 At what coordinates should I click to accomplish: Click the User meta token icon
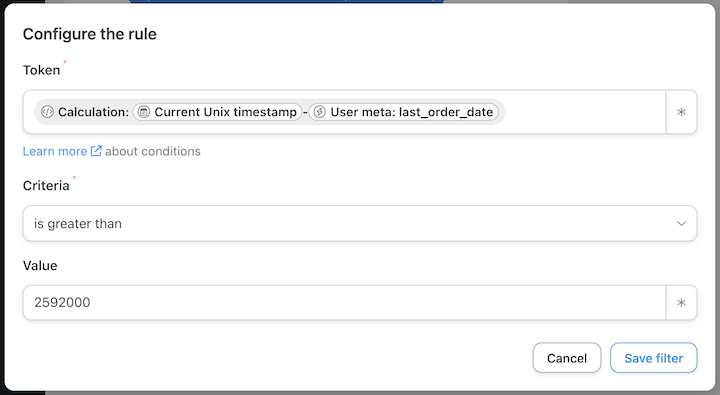point(320,112)
